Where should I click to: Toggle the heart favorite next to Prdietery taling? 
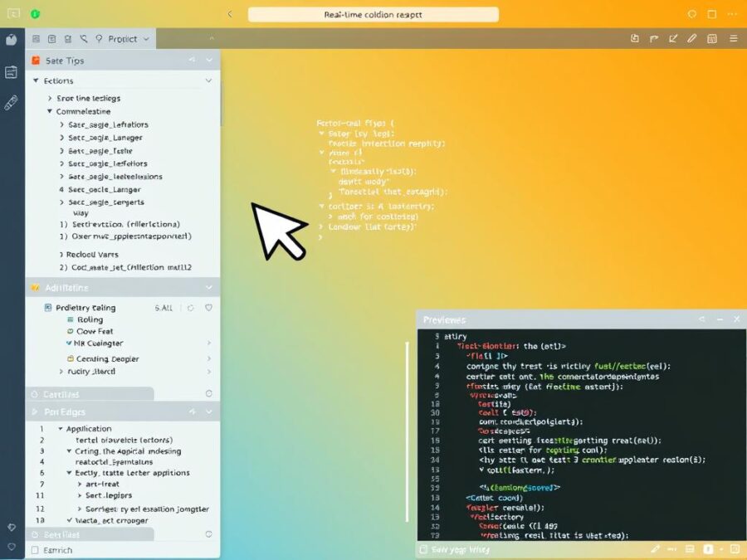click(207, 308)
